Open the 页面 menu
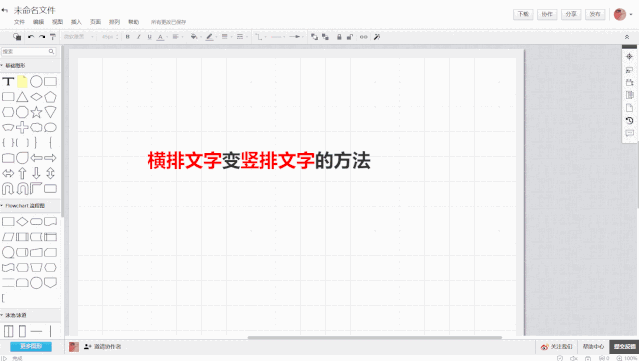Image resolution: width=639 pixels, height=361 pixels. pyautogui.click(x=95, y=22)
